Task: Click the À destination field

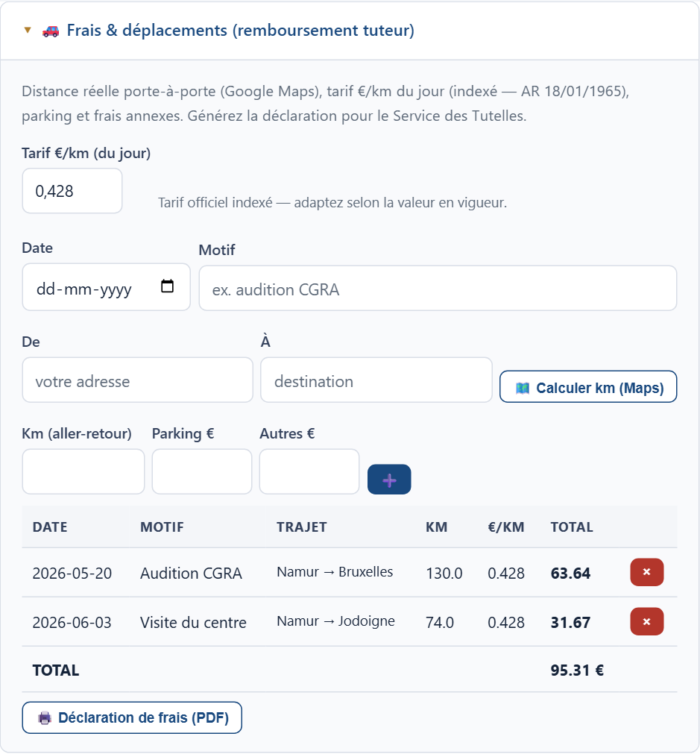Action: [x=376, y=380]
